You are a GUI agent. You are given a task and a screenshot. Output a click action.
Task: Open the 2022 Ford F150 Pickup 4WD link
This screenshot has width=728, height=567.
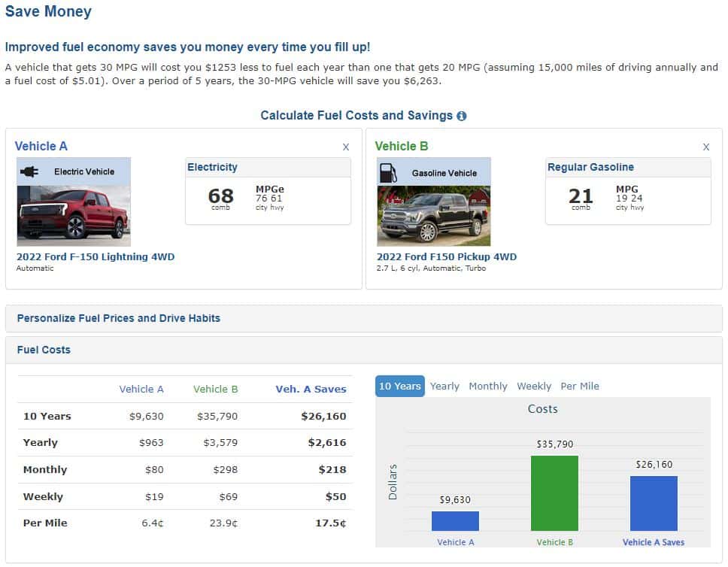(x=446, y=256)
